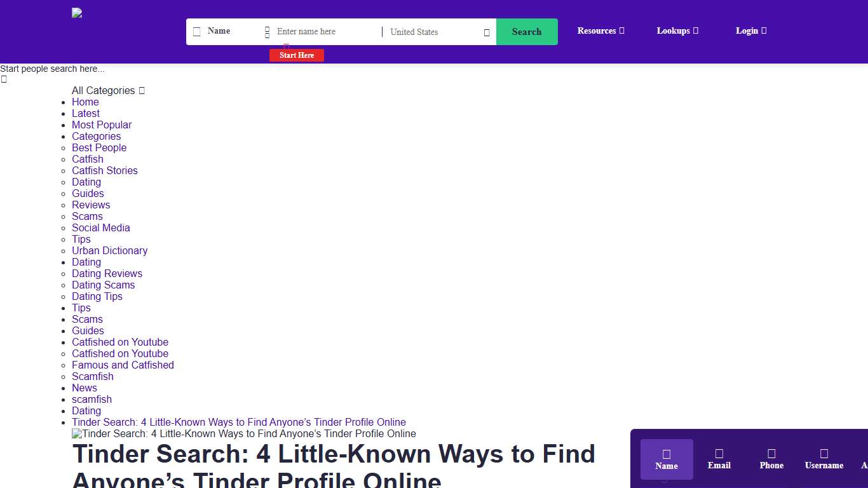Expand the All Categories menu

pyautogui.click(x=108, y=90)
